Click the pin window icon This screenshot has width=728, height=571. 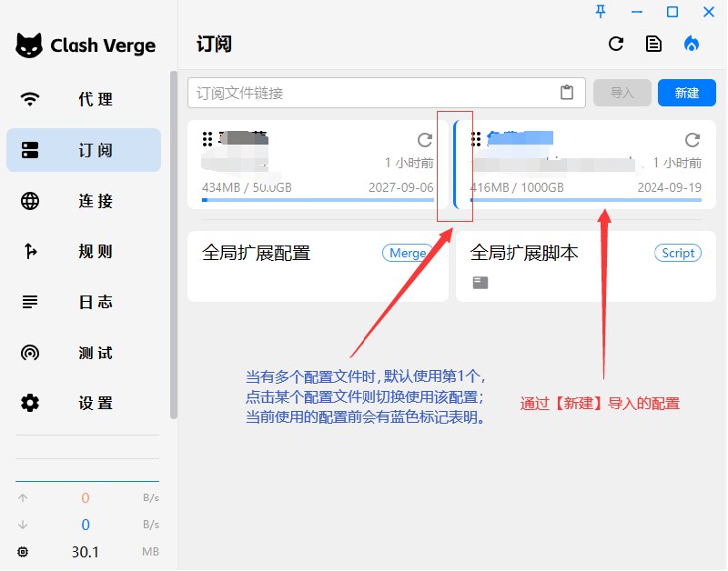600,12
